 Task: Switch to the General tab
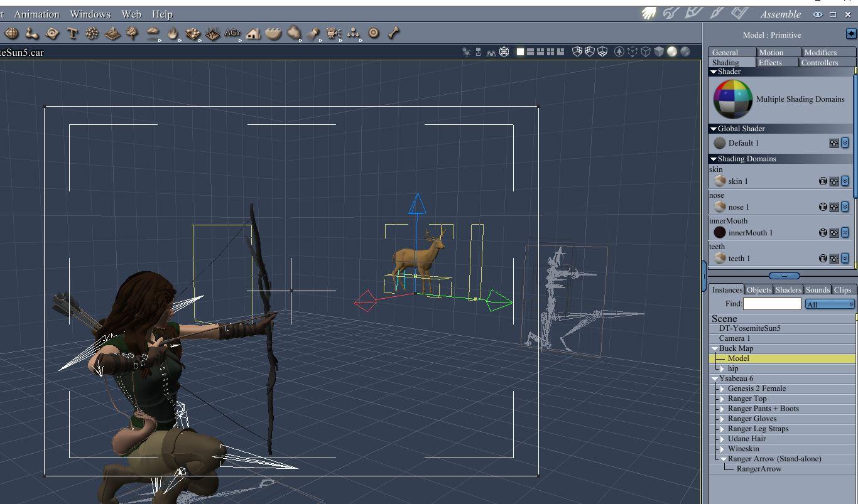(x=732, y=52)
